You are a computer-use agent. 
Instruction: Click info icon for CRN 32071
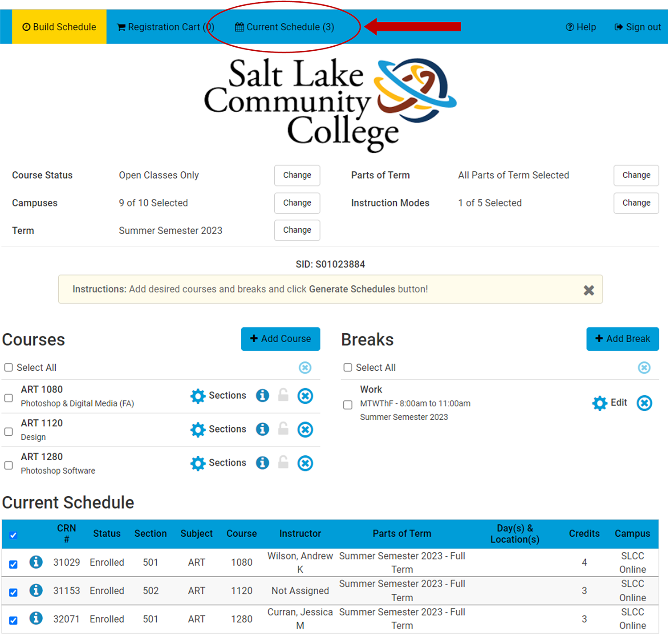36,619
